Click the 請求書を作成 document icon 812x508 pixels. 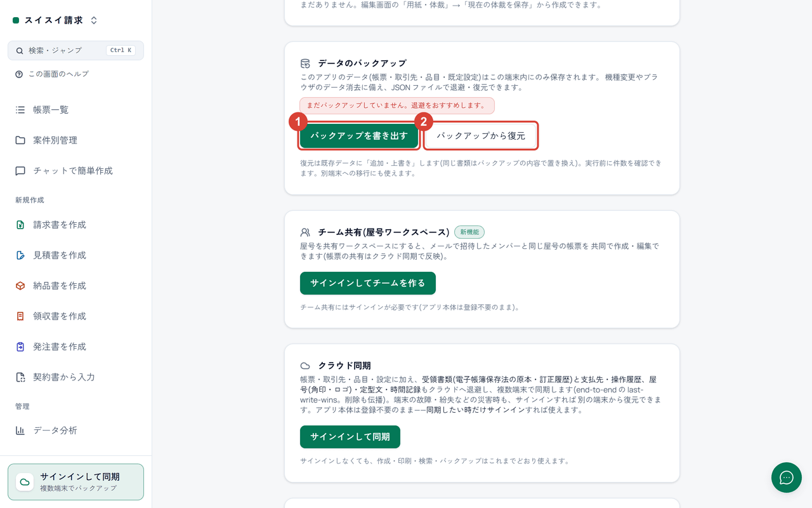click(x=20, y=225)
